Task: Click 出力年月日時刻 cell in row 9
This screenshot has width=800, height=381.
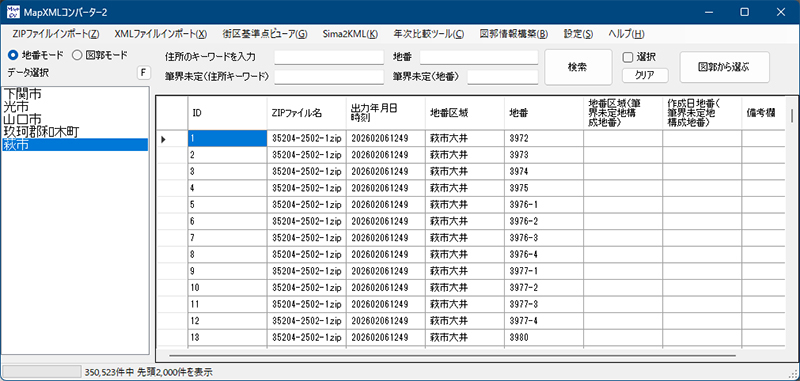Action: point(385,271)
